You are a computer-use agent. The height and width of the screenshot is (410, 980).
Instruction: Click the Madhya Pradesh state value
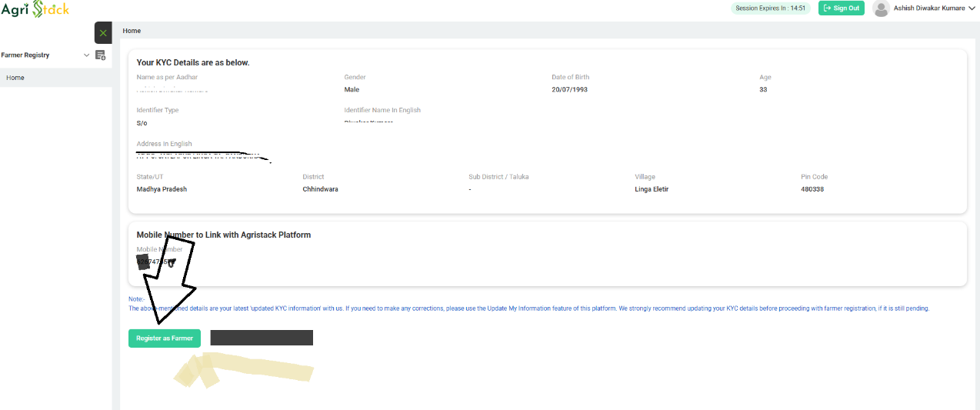(x=162, y=189)
